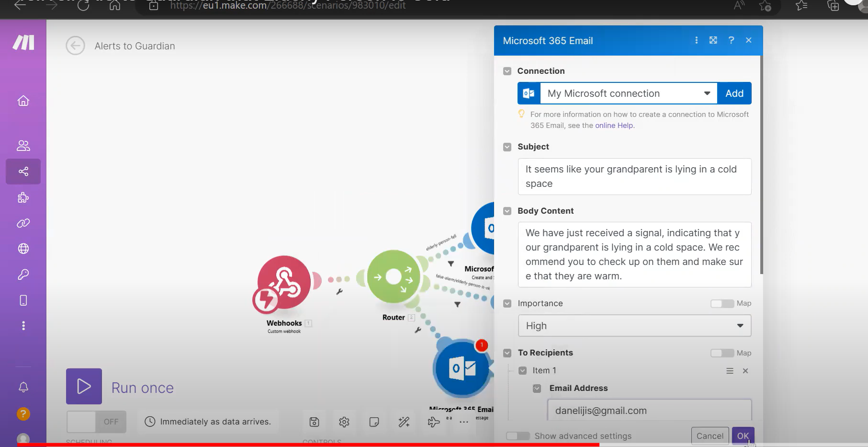Toggle the scheduling ON/OFF switch
The image size is (868, 447).
(x=96, y=422)
